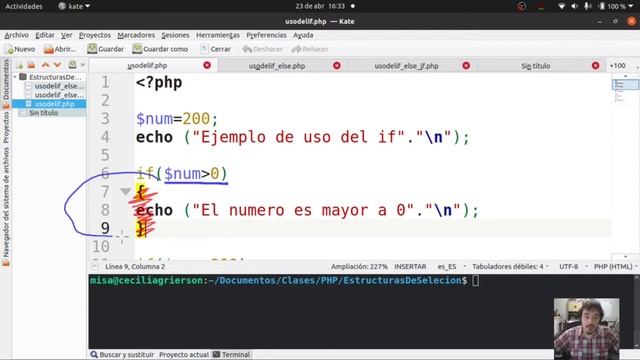Viewport: 640px width, 360px height.
Task: Click the microphone icon in top bar
Action: [x=587, y=7]
